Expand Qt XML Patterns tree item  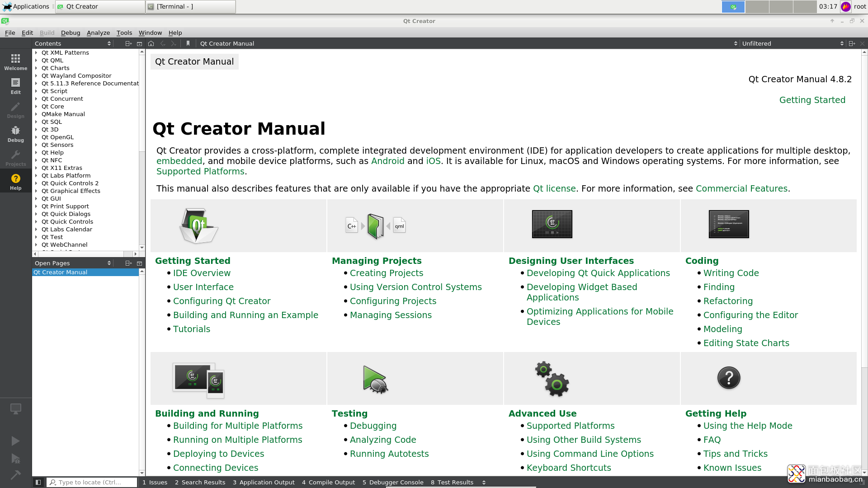tap(36, 52)
